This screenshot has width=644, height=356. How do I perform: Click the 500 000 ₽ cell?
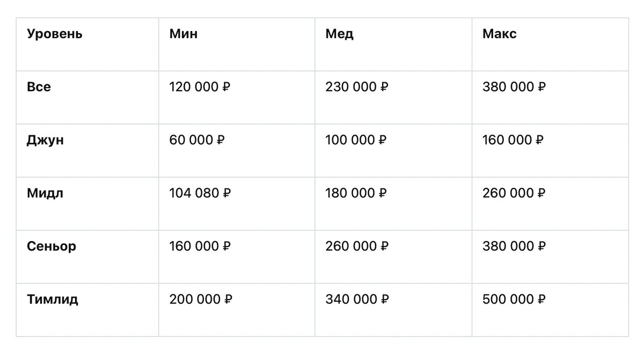(514, 300)
